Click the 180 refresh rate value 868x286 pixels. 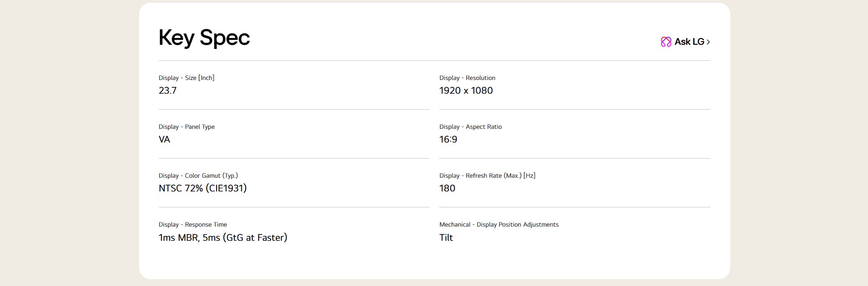coord(447,188)
